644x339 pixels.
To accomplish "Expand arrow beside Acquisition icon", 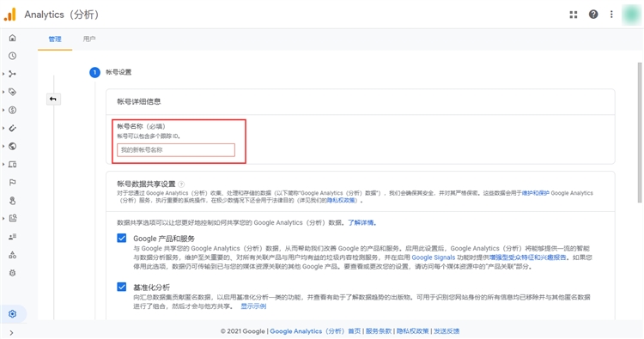I will tap(3, 74).
